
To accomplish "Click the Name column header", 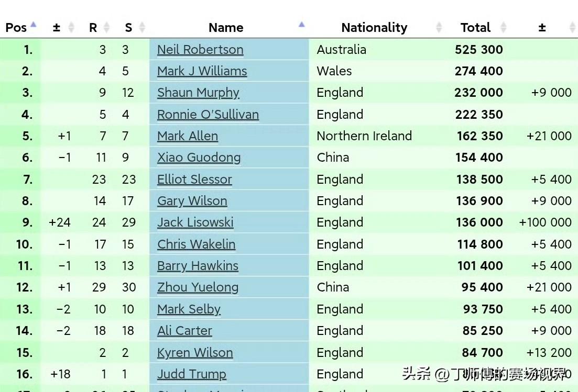I will coord(226,28).
